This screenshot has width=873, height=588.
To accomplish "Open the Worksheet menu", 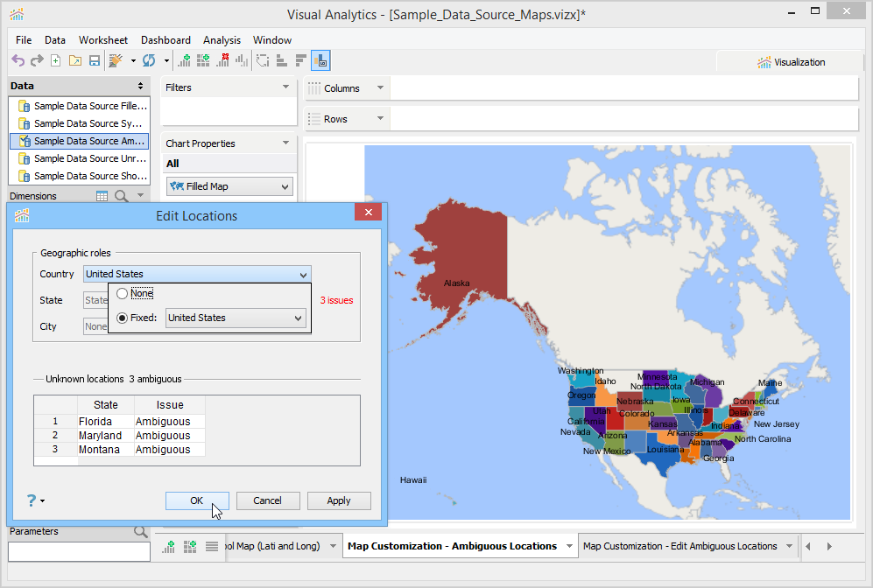I will [x=103, y=40].
